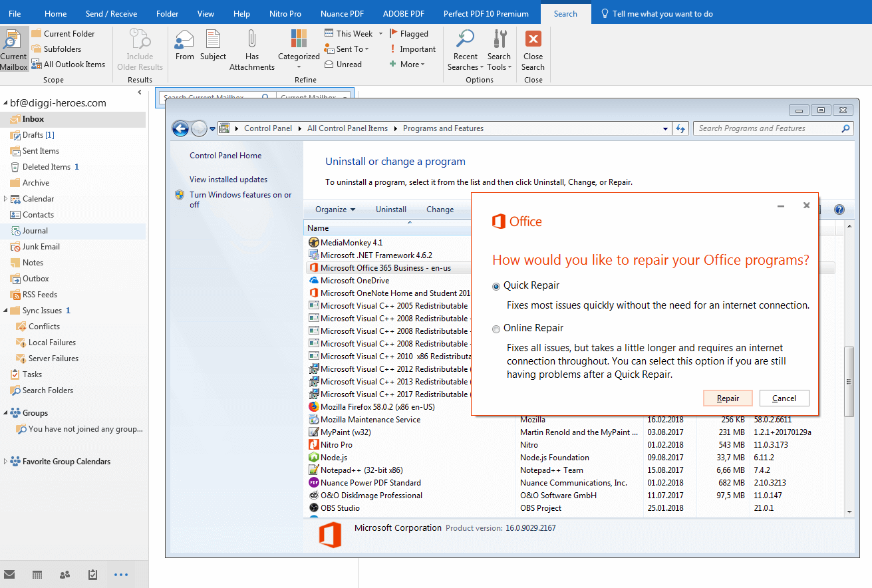Switch to Tasks view icon
Viewport: 872px width, 588px height.
click(92, 574)
